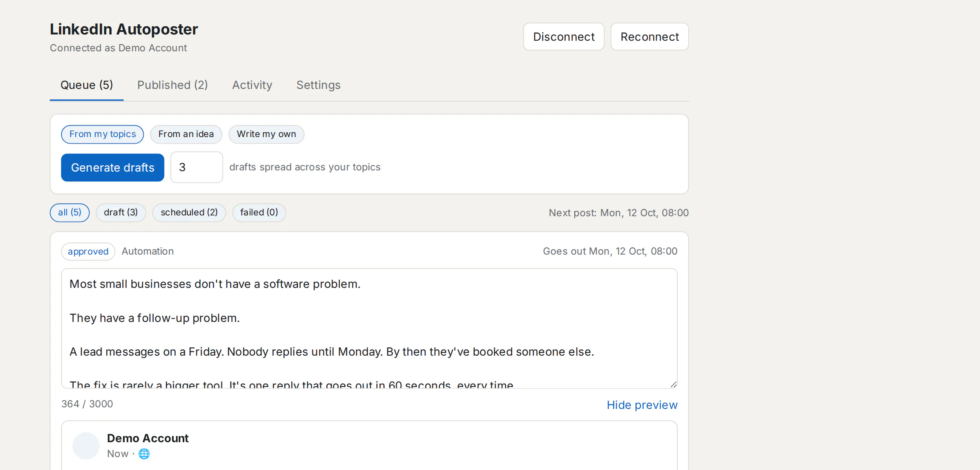The height and width of the screenshot is (470, 980).
Task: Open the Queue (5) tab
Action: point(87,85)
